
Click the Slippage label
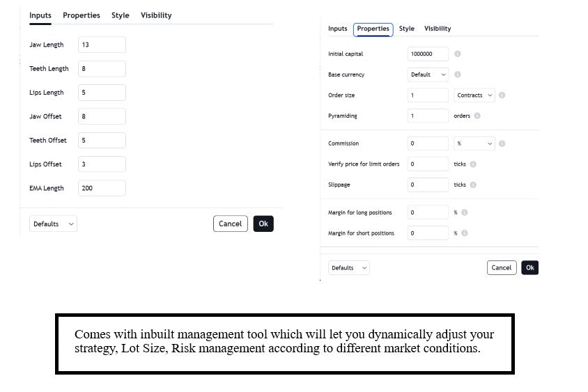coord(339,185)
